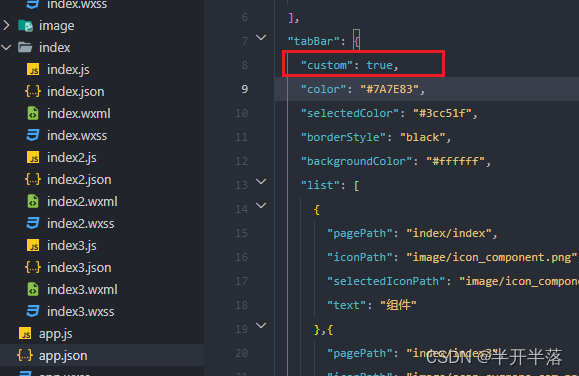Open index3.js file

(x=72, y=246)
